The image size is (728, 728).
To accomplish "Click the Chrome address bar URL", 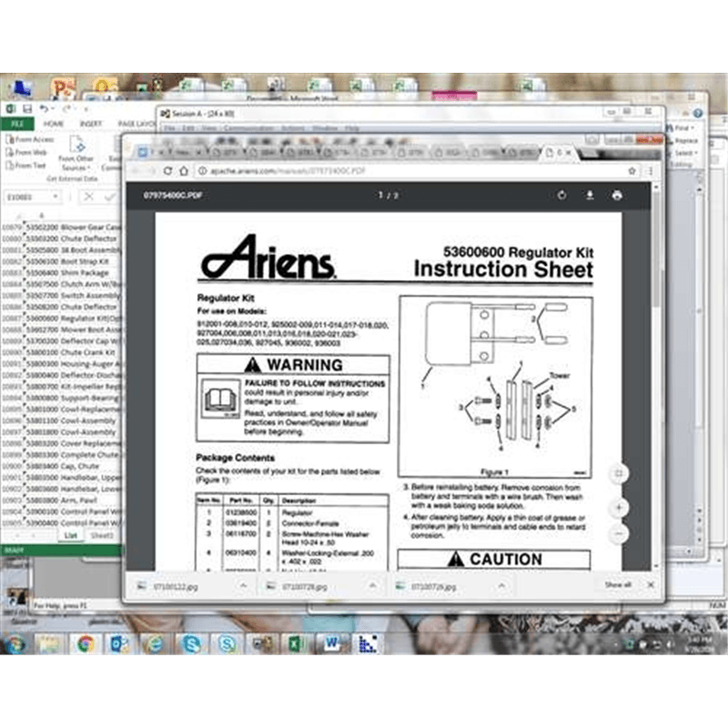I will [x=288, y=171].
